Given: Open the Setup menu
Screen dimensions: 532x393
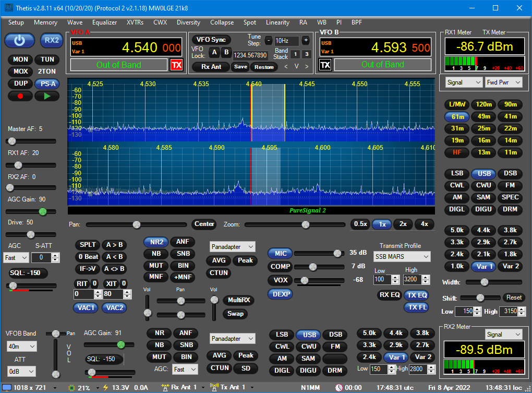Looking at the screenshot, I should [x=16, y=22].
